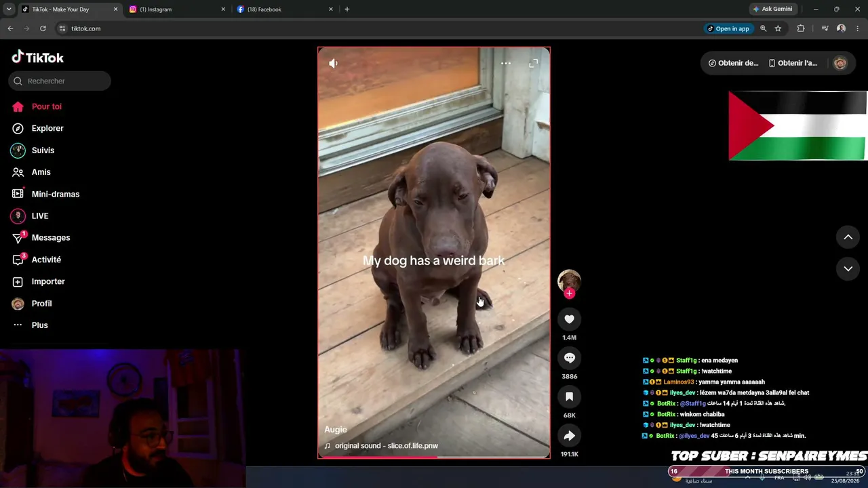Switch to the Facebook browser tab
868x488 pixels.
coord(285,9)
